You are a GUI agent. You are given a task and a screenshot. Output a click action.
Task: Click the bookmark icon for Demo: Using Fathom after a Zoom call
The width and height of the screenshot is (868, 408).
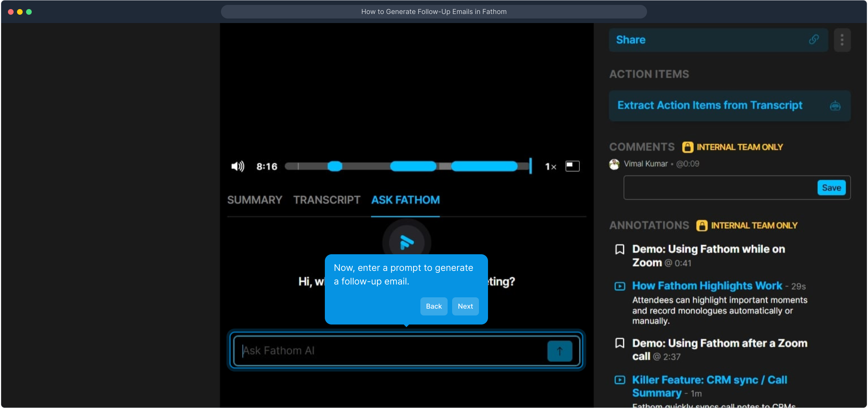(619, 343)
